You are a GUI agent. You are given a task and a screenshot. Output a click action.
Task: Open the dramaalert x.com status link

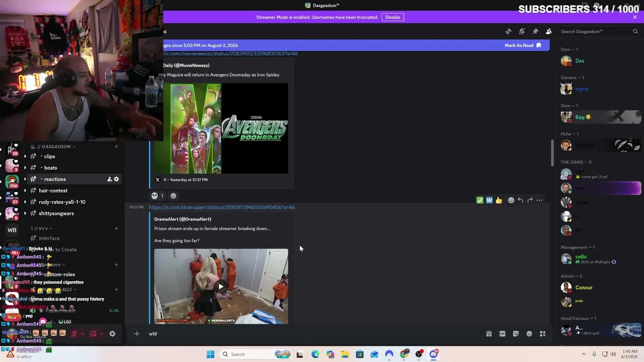[x=222, y=207]
